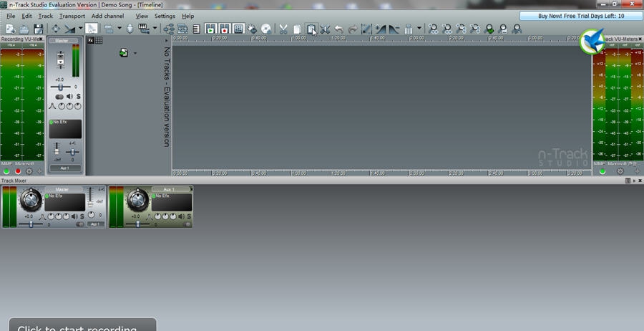Image resolution: width=644 pixels, height=331 pixels.
Task: Open the Settings menu
Action: click(x=165, y=16)
